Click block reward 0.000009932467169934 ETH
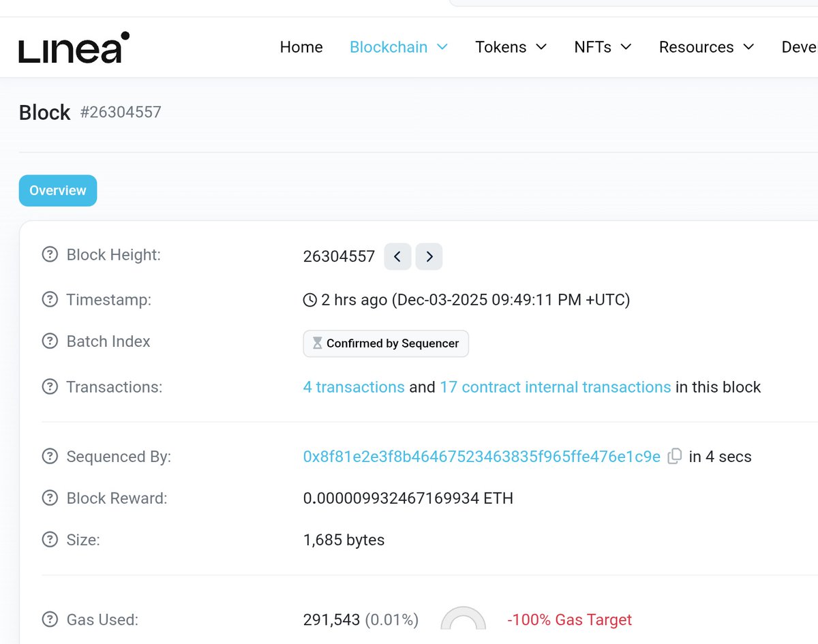This screenshot has width=818, height=644. pyautogui.click(x=408, y=498)
